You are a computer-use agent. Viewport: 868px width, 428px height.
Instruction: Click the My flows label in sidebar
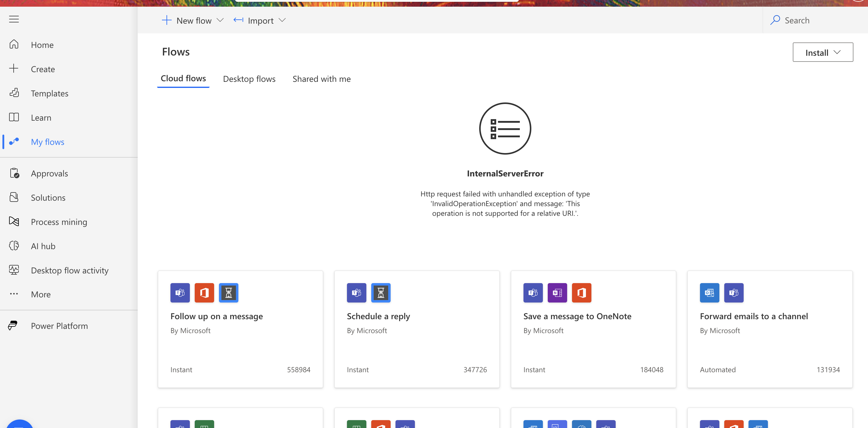pos(48,142)
